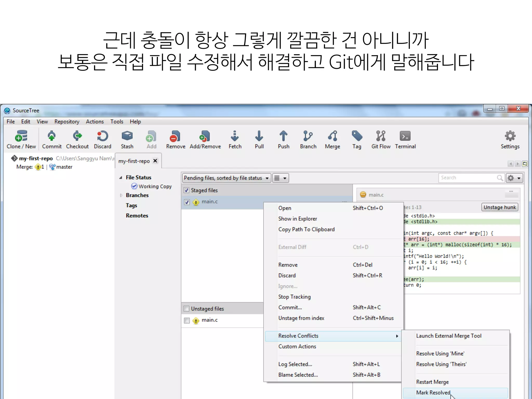Click the search magnifier icon
The image size is (532, 399).
tap(500, 178)
